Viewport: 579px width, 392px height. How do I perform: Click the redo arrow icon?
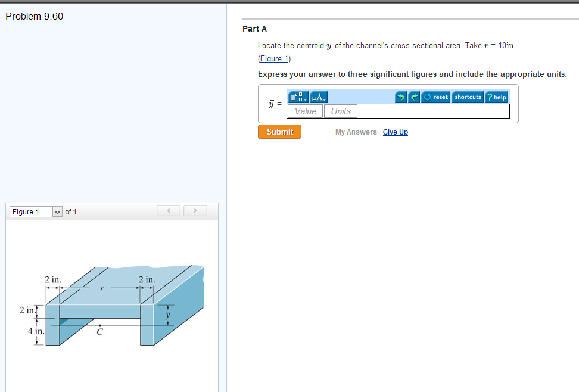coord(414,97)
